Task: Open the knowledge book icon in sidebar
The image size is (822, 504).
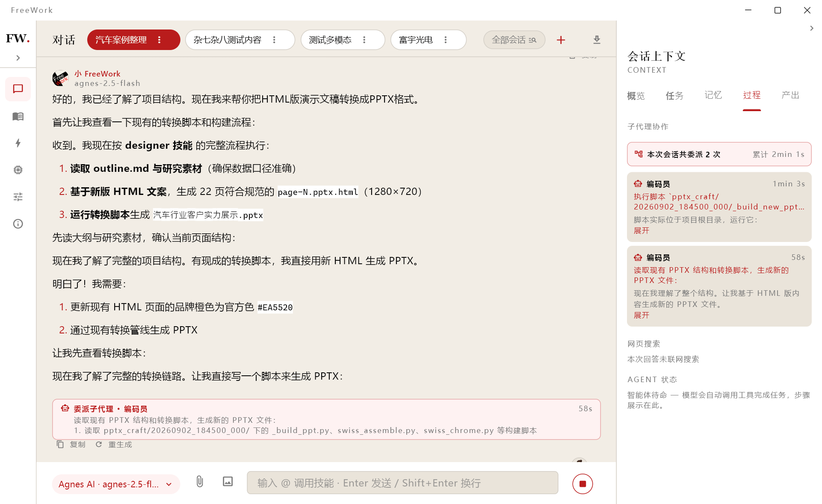Action: click(18, 116)
